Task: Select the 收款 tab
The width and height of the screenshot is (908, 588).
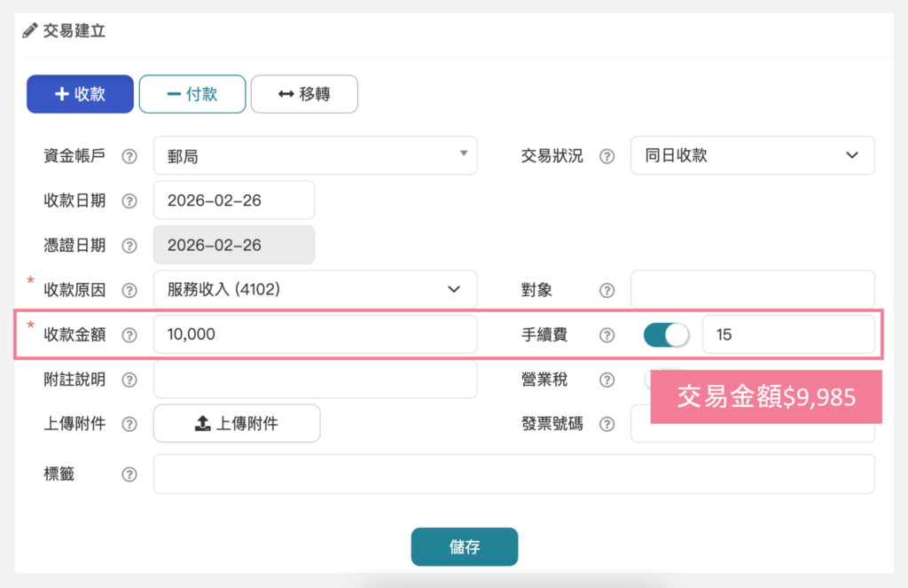Action: (80, 94)
